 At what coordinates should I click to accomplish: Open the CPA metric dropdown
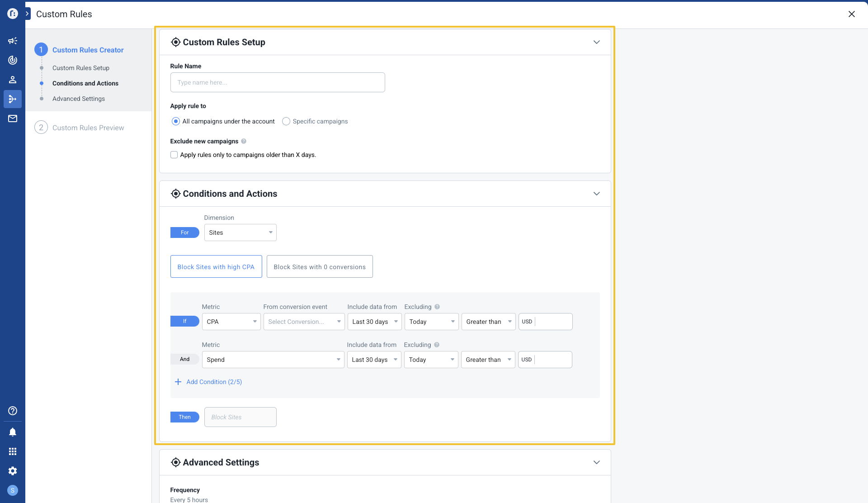231,322
